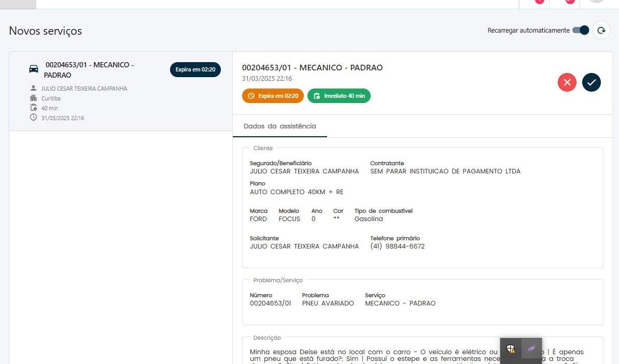Click the description text starting Minha esposa Deise
The image size is (619, 364).
[416, 355]
